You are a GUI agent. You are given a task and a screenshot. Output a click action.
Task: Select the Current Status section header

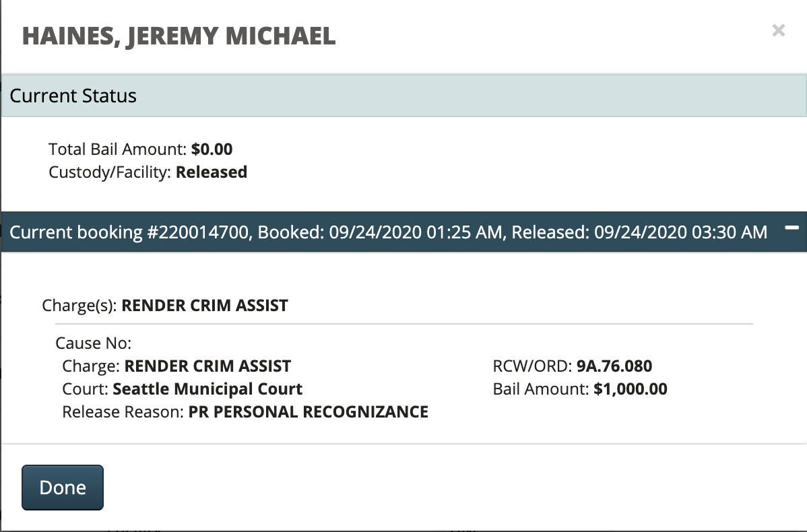click(x=73, y=96)
